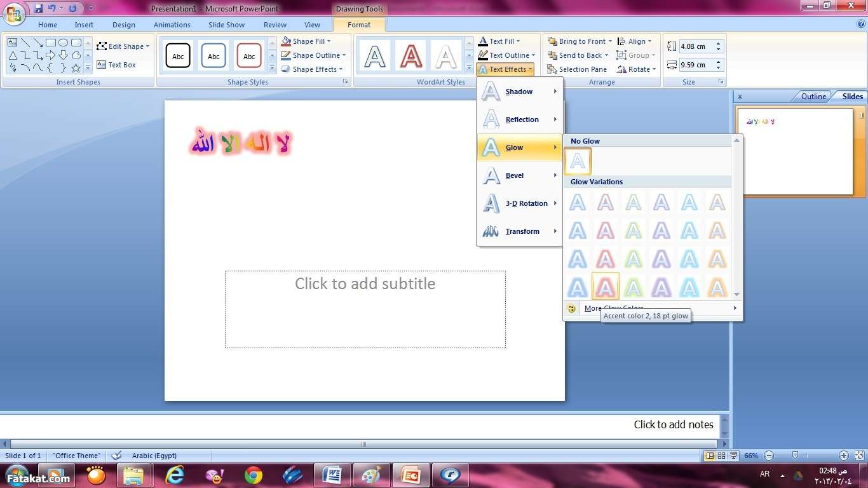
Task: Open Shape Outline dropdown
Action: 313,55
